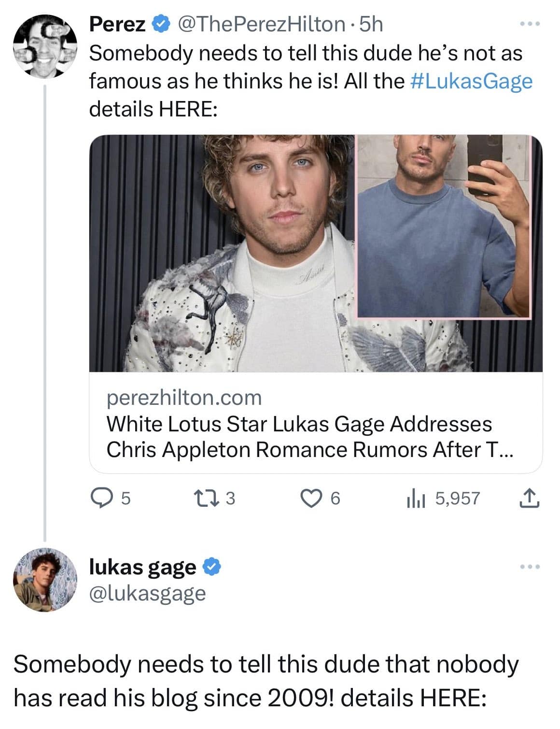
Task: Open lukas gage's profile picture
Action: tap(44, 580)
